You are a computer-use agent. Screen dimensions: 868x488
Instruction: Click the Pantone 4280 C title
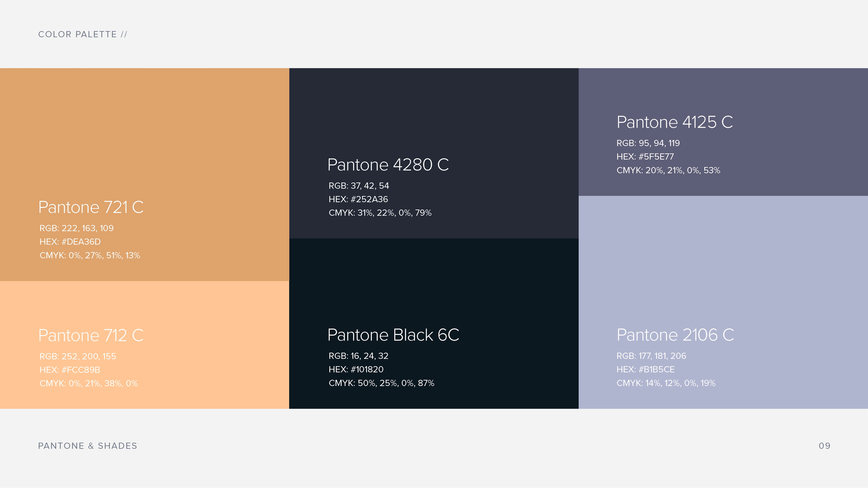[388, 165]
